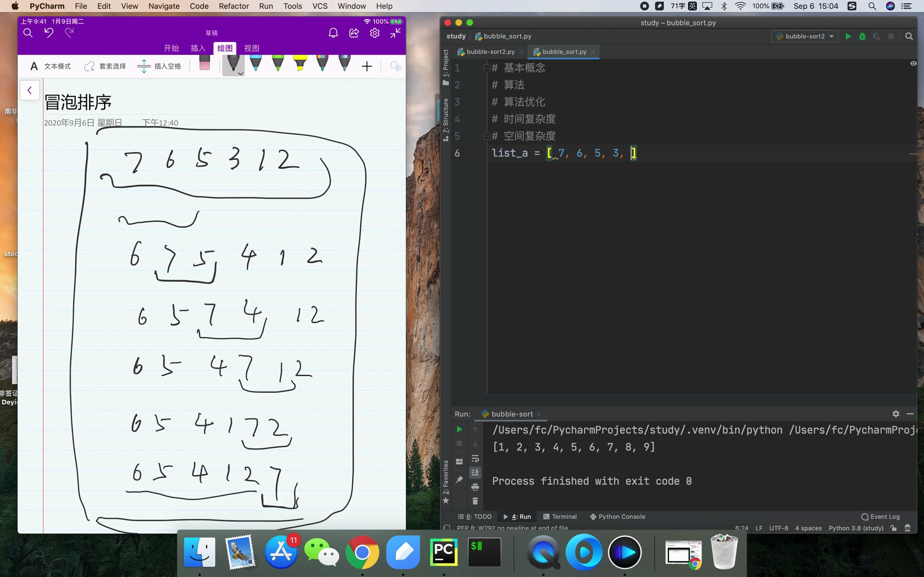Click the Debug bug icon

click(x=862, y=36)
